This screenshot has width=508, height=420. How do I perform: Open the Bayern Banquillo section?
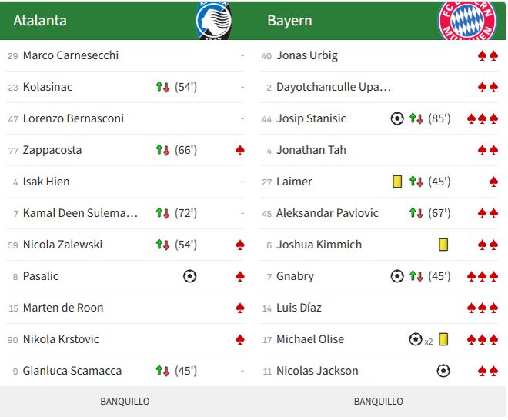click(378, 402)
